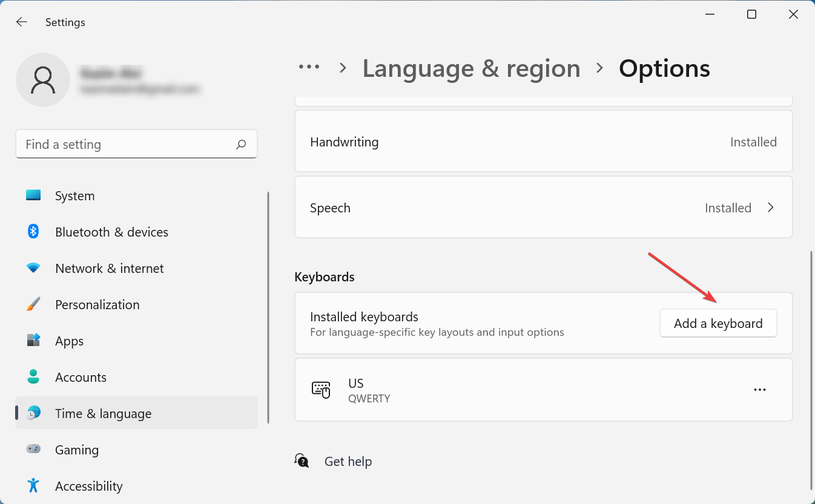This screenshot has height=504, width=815.
Task: Select the Personalization paintbrush icon
Action: [33, 304]
